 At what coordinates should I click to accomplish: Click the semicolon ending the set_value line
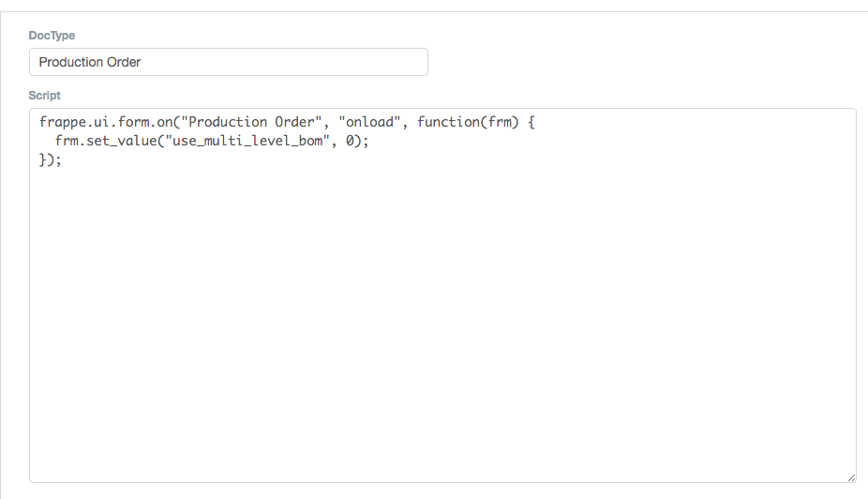(x=366, y=141)
